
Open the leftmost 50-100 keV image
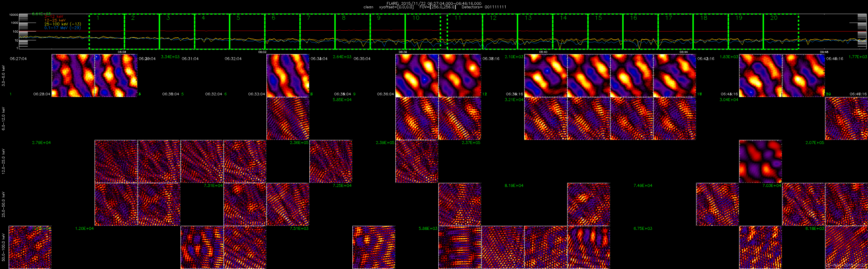click(30, 248)
